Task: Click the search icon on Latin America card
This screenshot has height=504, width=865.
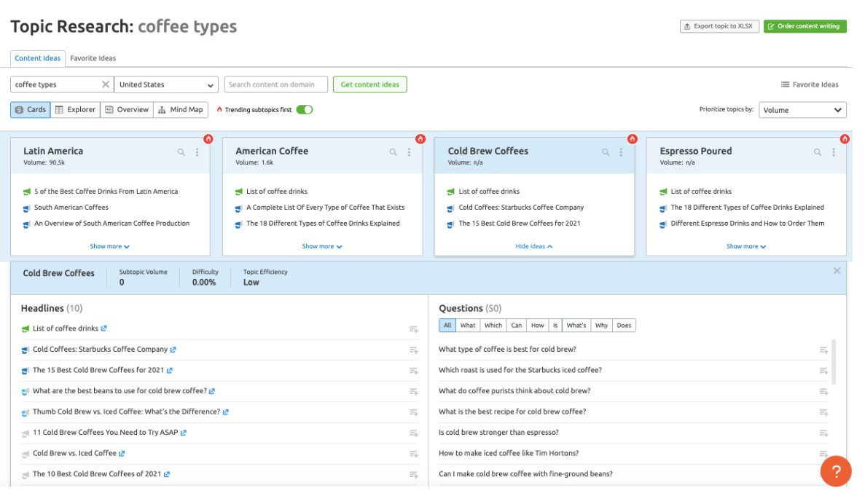Action: 181,152
